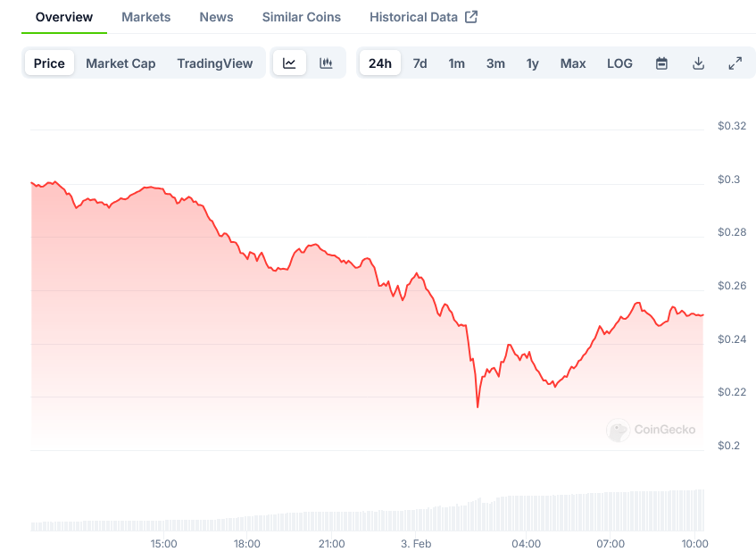756x560 pixels.
Task: Select the Price view toggle
Action: tap(49, 63)
